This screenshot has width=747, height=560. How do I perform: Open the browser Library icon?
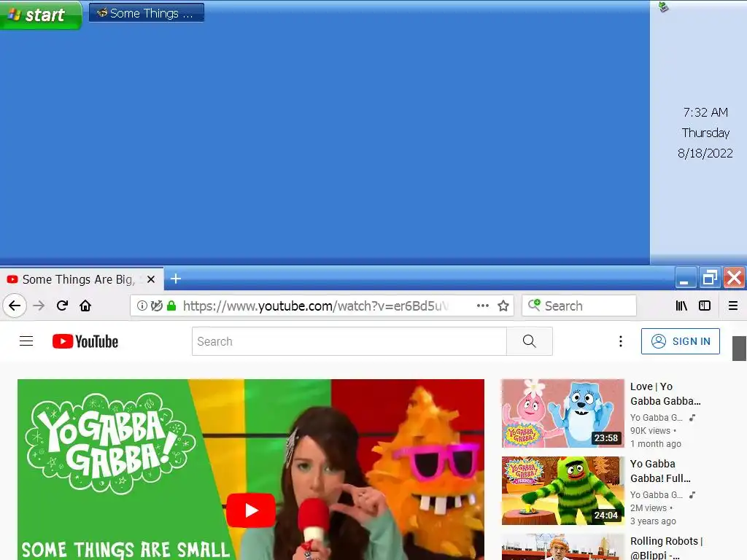tap(681, 306)
